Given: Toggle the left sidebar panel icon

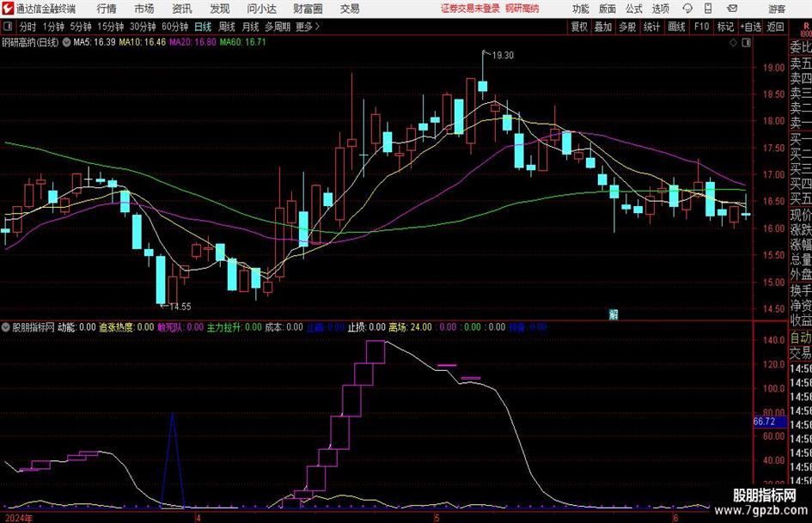Looking at the screenshot, I should pos(7,27).
